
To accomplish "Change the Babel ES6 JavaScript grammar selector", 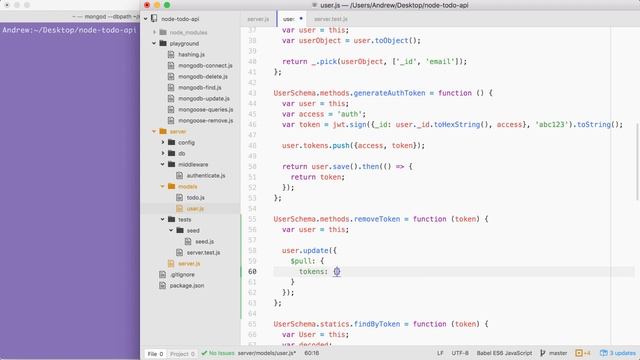I will [504, 353].
